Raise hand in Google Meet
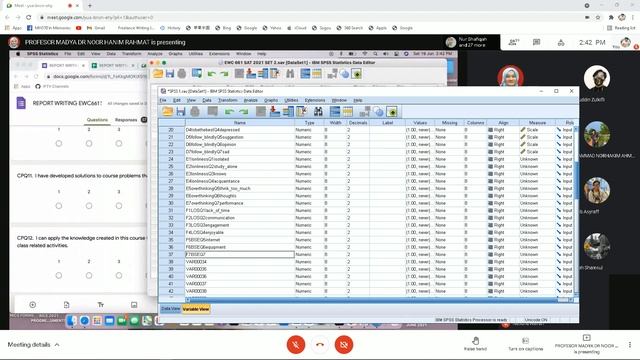Image resolution: width=640 pixels, height=360 pixels. point(476,344)
